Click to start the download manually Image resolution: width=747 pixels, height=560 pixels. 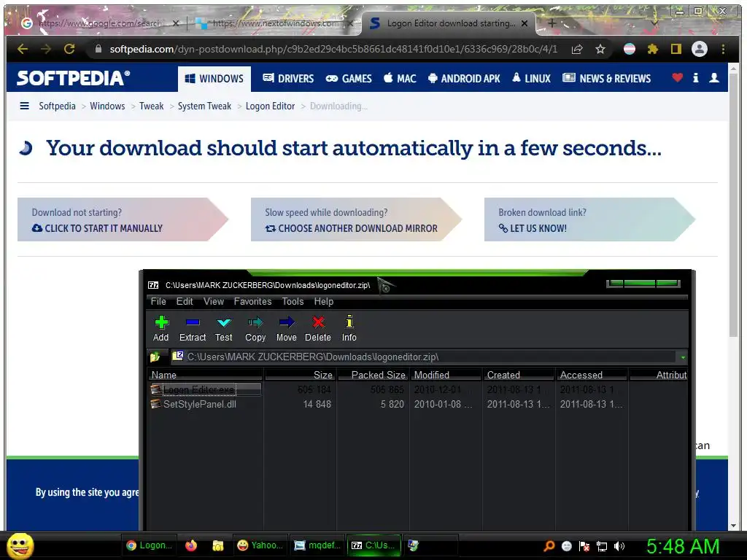[x=104, y=228]
